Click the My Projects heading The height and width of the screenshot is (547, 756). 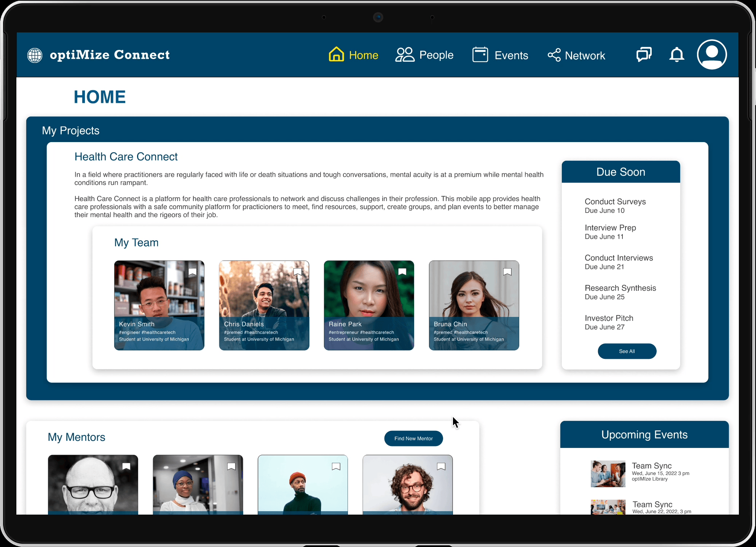(x=71, y=131)
